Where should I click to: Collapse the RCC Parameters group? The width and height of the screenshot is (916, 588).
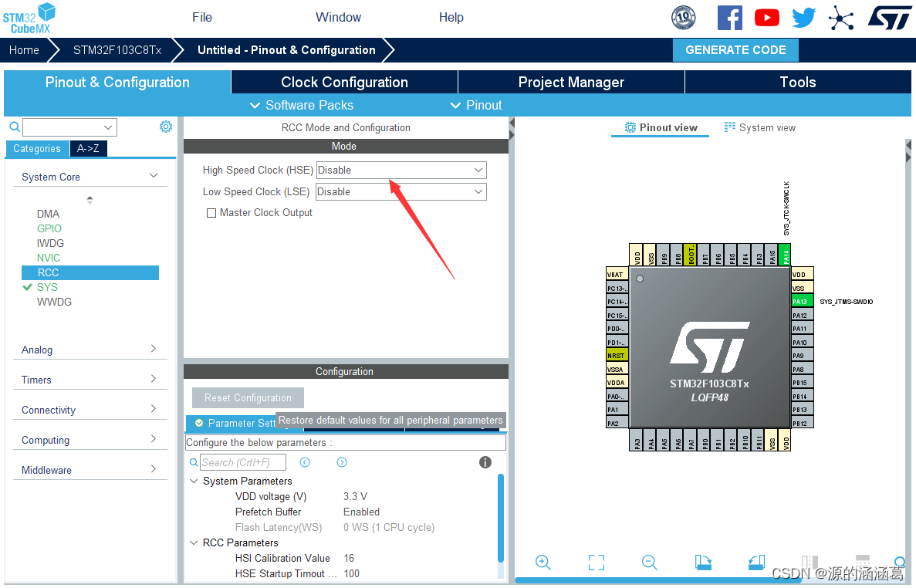194,543
